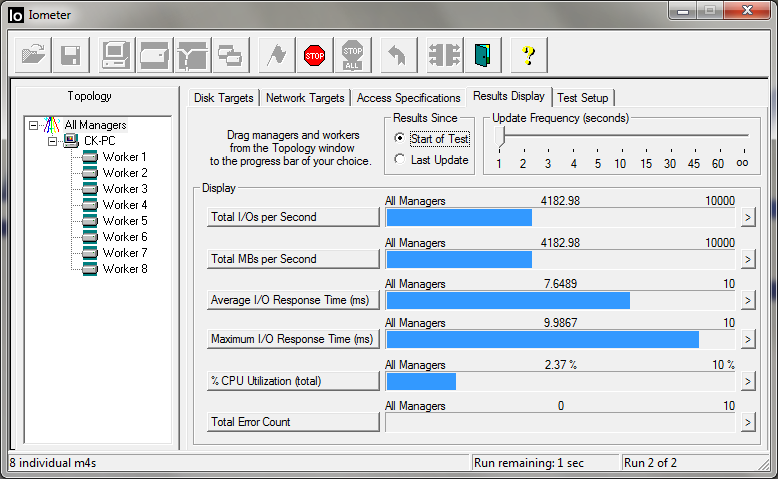This screenshot has height=479, width=778.
Task: Click the Open test configuration file icon
Action: (34, 55)
